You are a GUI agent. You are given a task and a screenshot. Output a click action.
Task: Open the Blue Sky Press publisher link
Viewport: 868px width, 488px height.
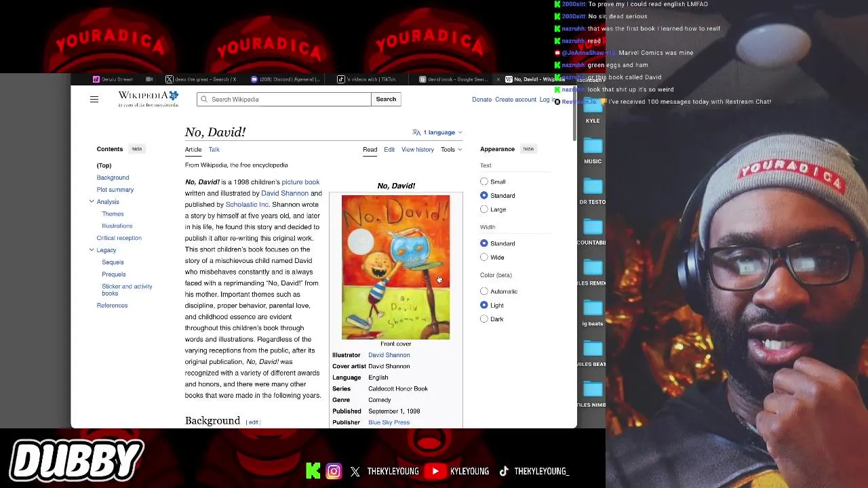(x=389, y=422)
